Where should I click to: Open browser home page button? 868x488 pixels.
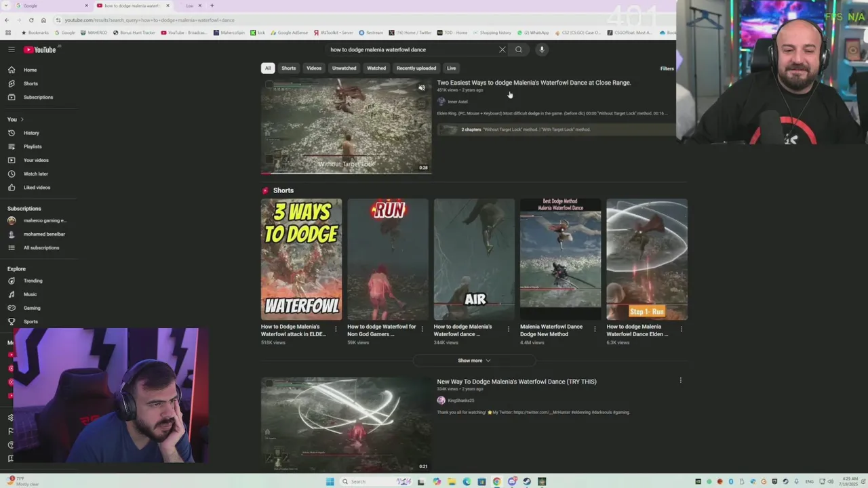(x=43, y=20)
